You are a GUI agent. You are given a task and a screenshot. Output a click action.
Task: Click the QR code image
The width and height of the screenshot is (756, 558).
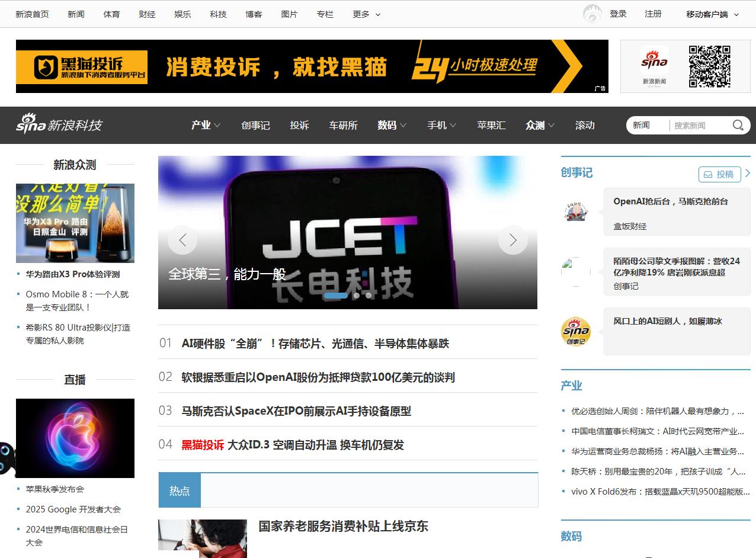(x=709, y=66)
